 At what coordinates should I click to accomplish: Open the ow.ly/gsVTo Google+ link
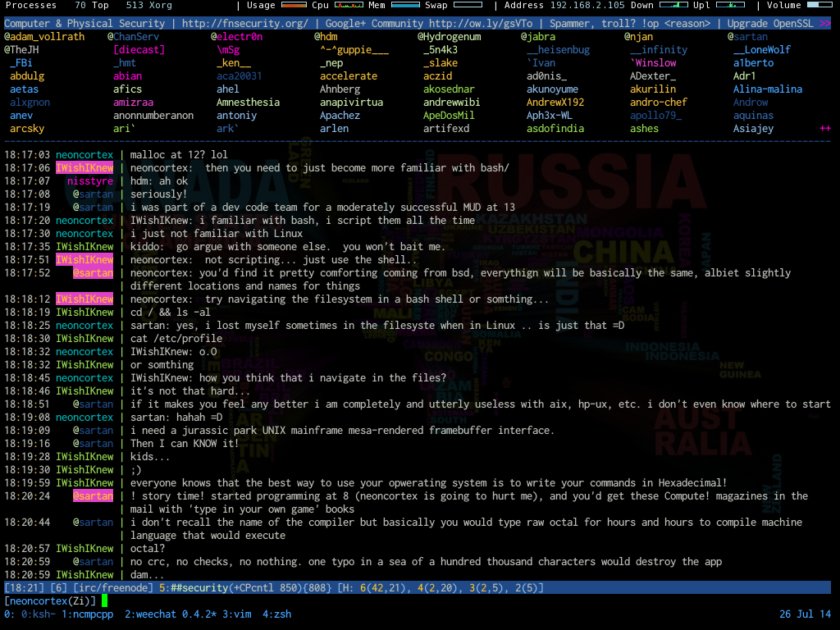(x=481, y=24)
